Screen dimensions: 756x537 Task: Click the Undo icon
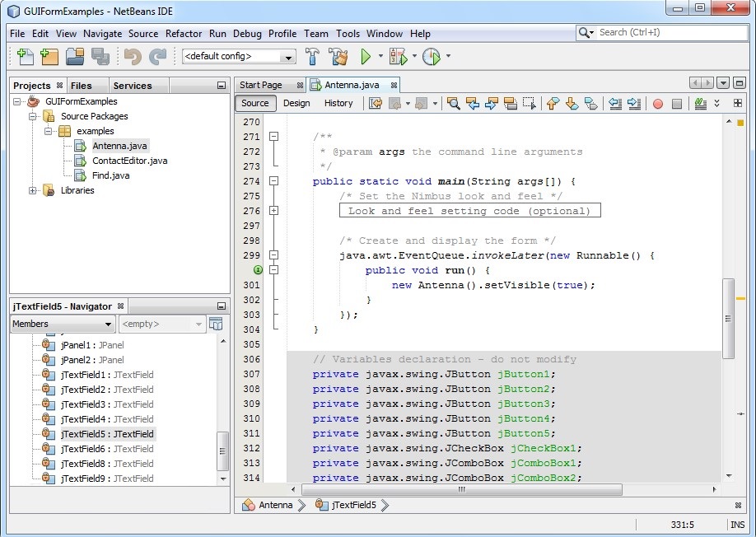pyautogui.click(x=133, y=57)
